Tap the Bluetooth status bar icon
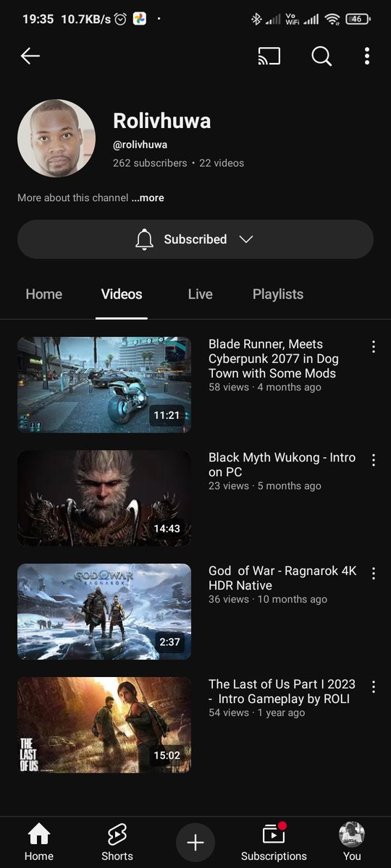This screenshot has width=391, height=868. tap(256, 19)
